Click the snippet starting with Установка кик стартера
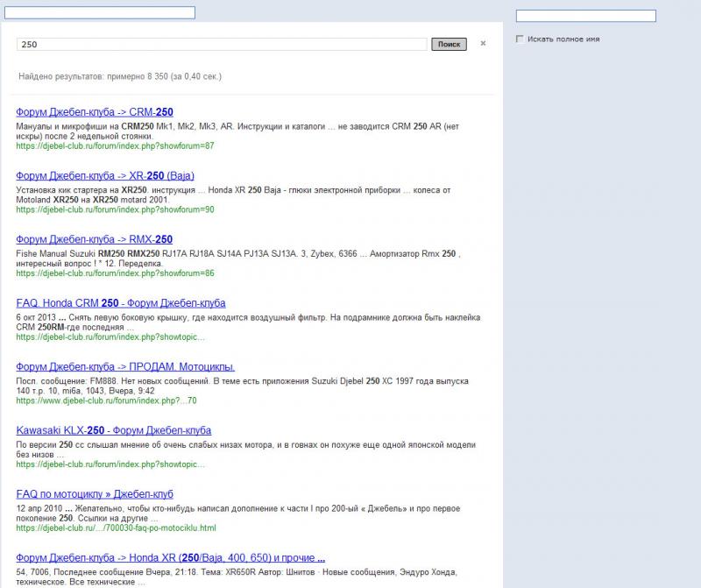The width and height of the screenshot is (701, 588). [x=233, y=195]
